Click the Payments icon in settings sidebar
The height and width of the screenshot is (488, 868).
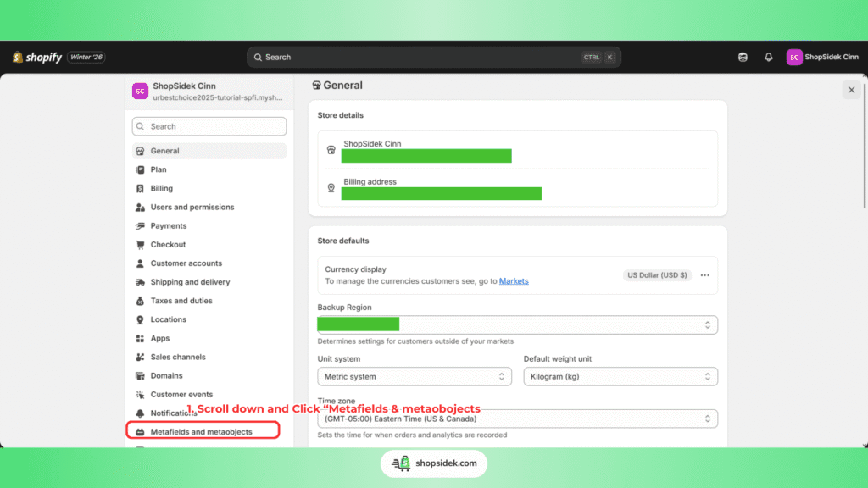(141, 226)
